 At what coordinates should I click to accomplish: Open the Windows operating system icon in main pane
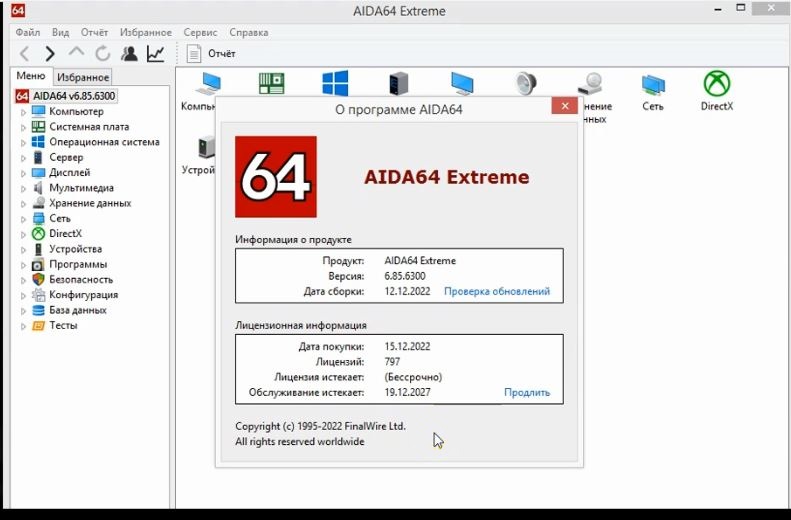click(x=335, y=83)
